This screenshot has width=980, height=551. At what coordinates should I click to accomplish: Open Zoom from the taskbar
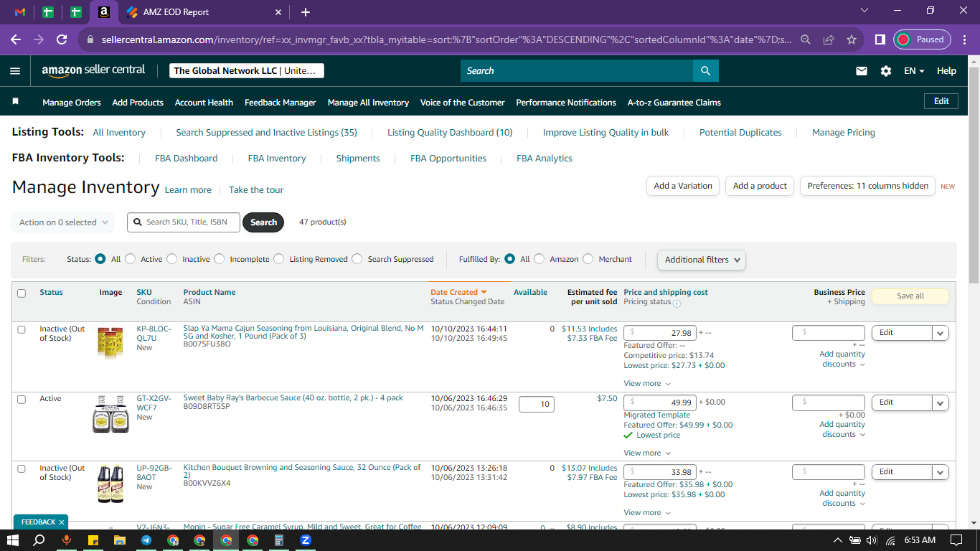click(x=306, y=540)
